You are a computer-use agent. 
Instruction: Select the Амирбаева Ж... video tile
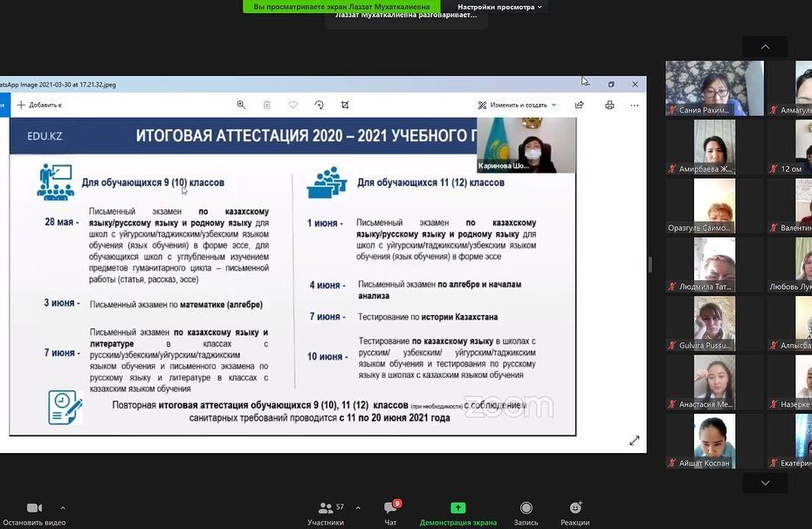tap(714, 147)
